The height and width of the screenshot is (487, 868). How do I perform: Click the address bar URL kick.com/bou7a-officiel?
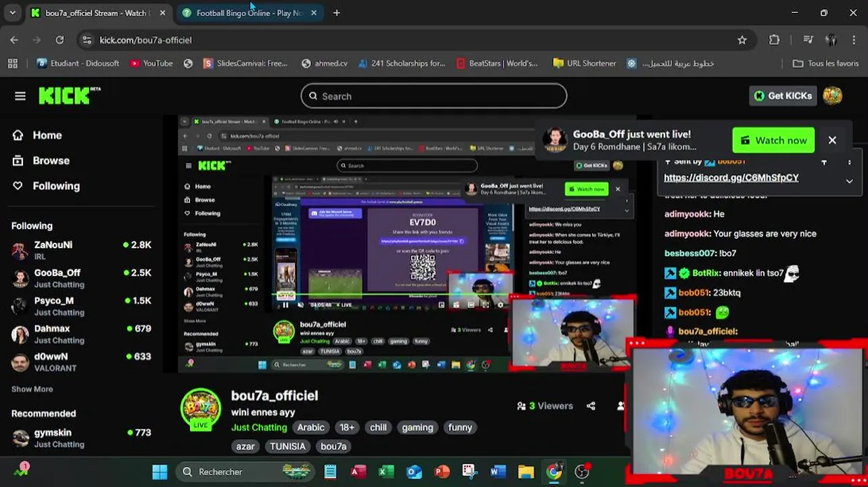(x=145, y=40)
